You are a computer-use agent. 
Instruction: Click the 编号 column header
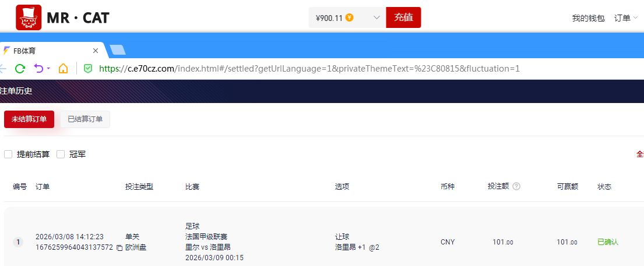(x=20, y=187)
